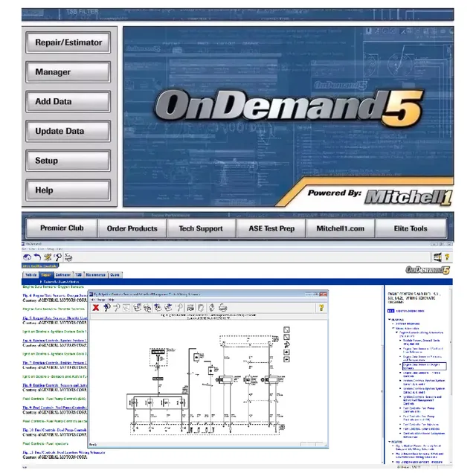This screenshot has height=476, width=476.
Task: Click the book icon beside the main help icon
Action: tap(437, 257)
